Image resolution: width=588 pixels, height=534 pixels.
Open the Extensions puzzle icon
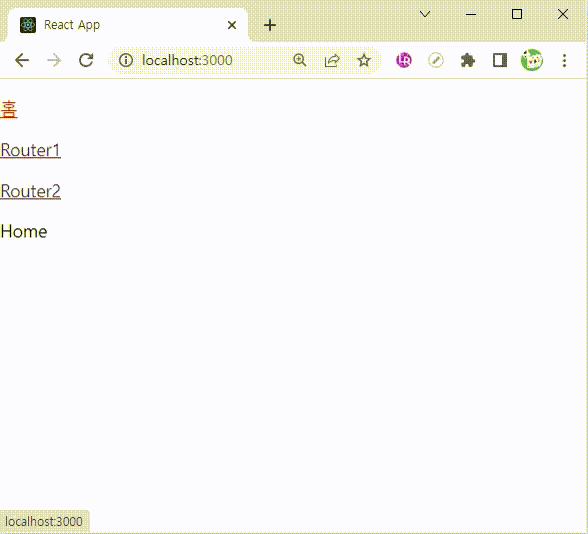[468, 60]
